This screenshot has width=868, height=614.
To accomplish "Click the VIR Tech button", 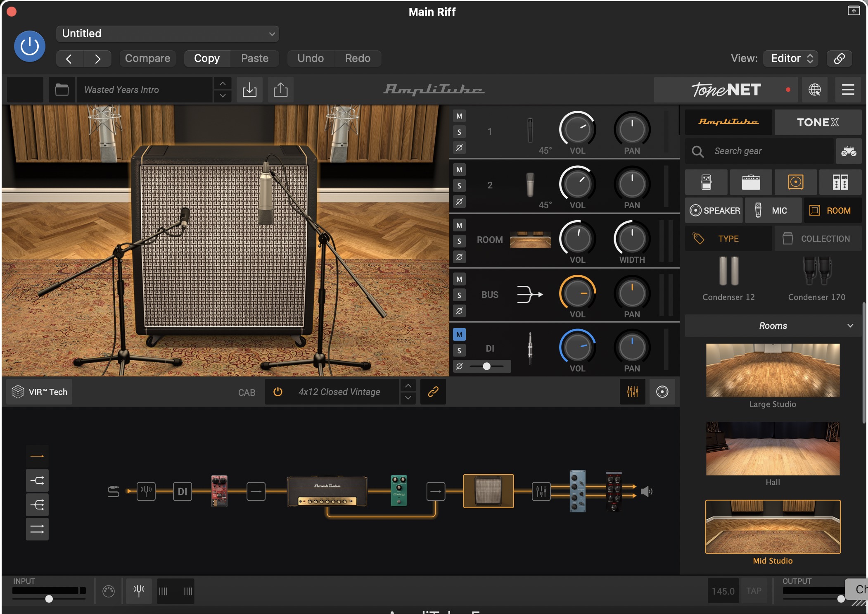I will (40, 392).
